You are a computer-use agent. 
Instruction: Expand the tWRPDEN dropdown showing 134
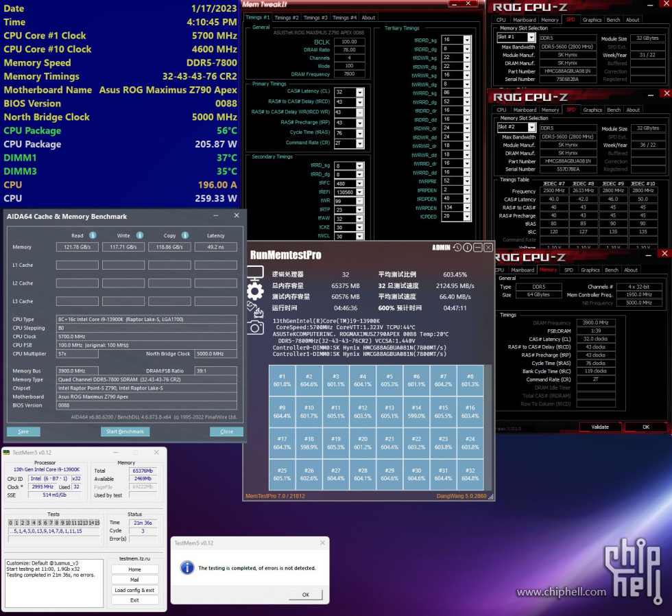[x=467, y=208]
